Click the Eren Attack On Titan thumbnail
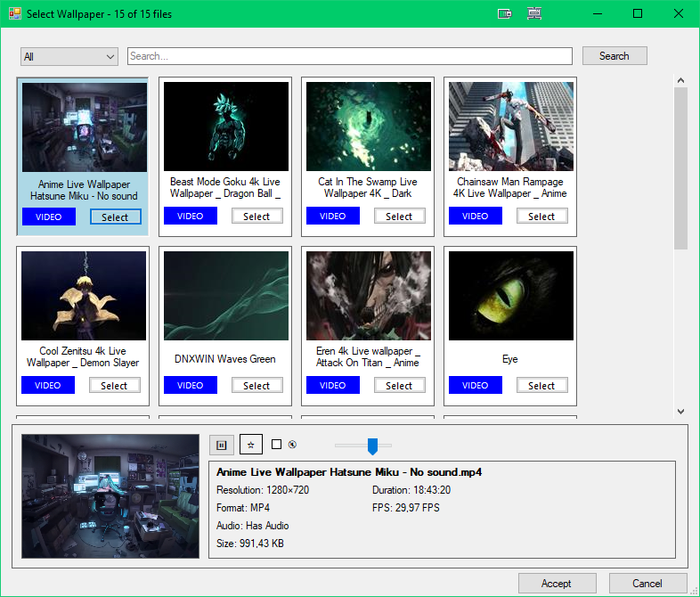This screenshot has width=700, height=597. point(369,296)
